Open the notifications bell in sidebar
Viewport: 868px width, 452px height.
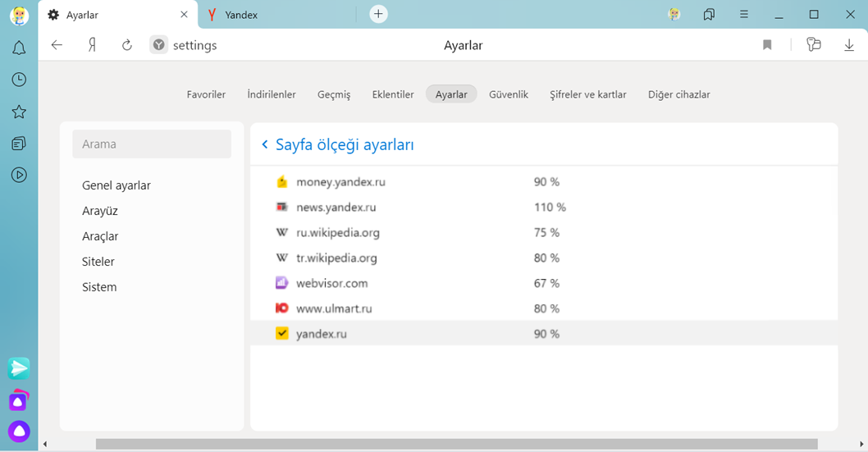[x=19, y=48]
